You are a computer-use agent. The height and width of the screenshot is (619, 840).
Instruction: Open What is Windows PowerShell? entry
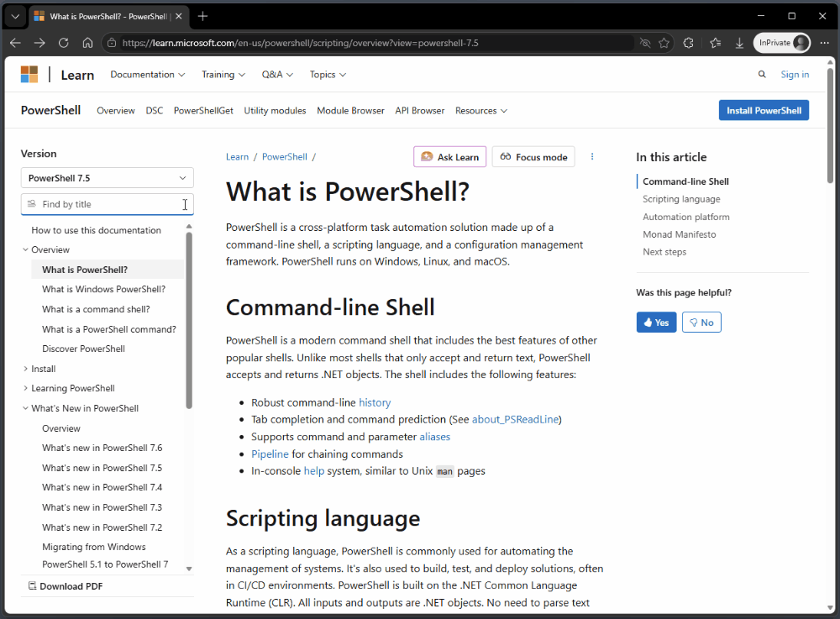(104, 289)
